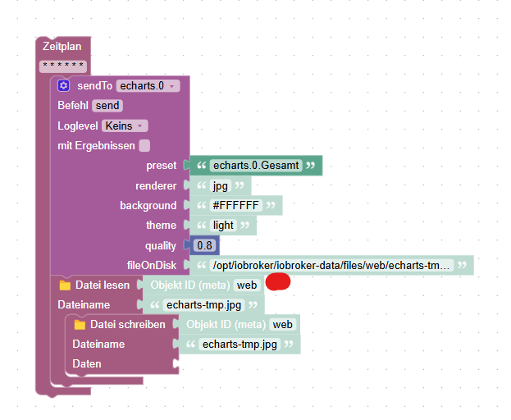Image resolution: width=511 pixels, height=420 pixels.
Task: Edit the Zeitplan cron field with asterisks
Action: pos(63,66)
